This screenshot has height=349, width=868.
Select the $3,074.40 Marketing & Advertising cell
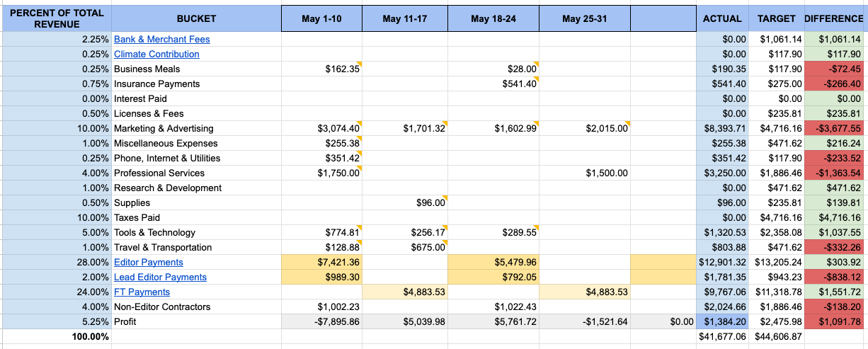[338, 128]
